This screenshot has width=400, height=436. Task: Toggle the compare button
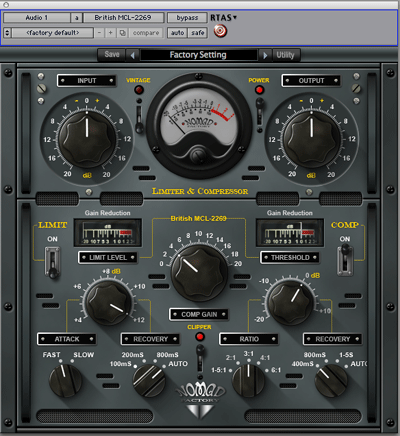146,33
